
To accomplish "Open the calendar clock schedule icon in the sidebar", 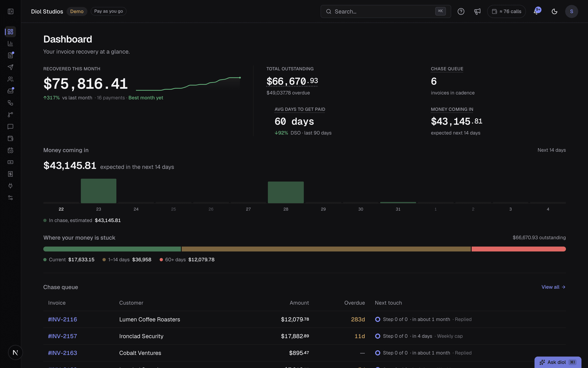I will pos(10,150).
